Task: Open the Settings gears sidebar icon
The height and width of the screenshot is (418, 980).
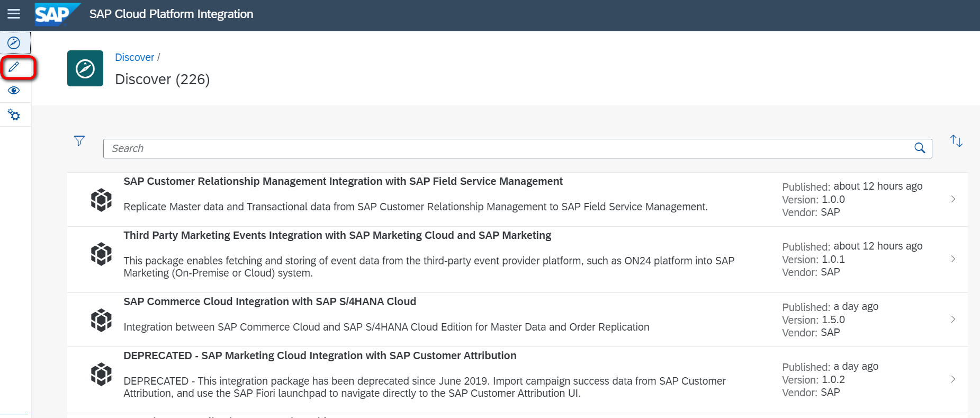Action: (14, 114)
